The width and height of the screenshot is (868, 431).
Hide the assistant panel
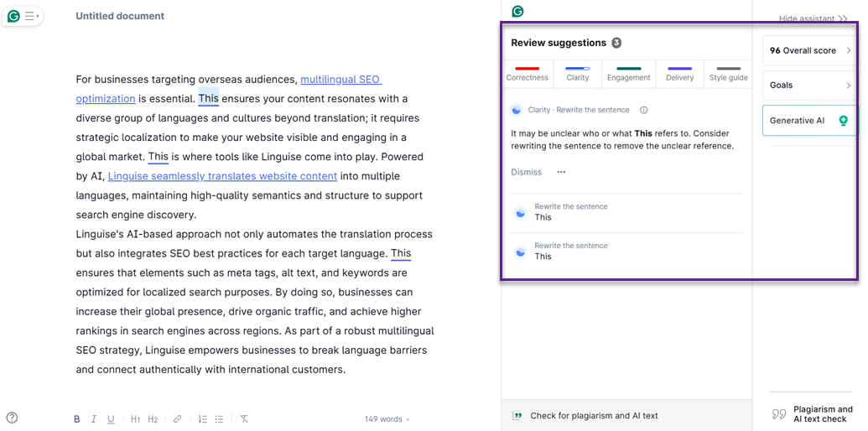coord(813,18)
